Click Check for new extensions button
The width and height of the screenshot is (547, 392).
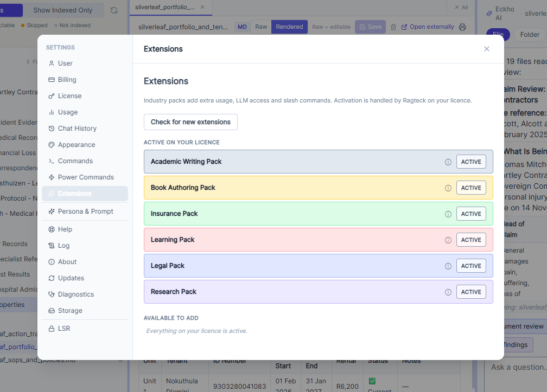click(x=190, y=122)
